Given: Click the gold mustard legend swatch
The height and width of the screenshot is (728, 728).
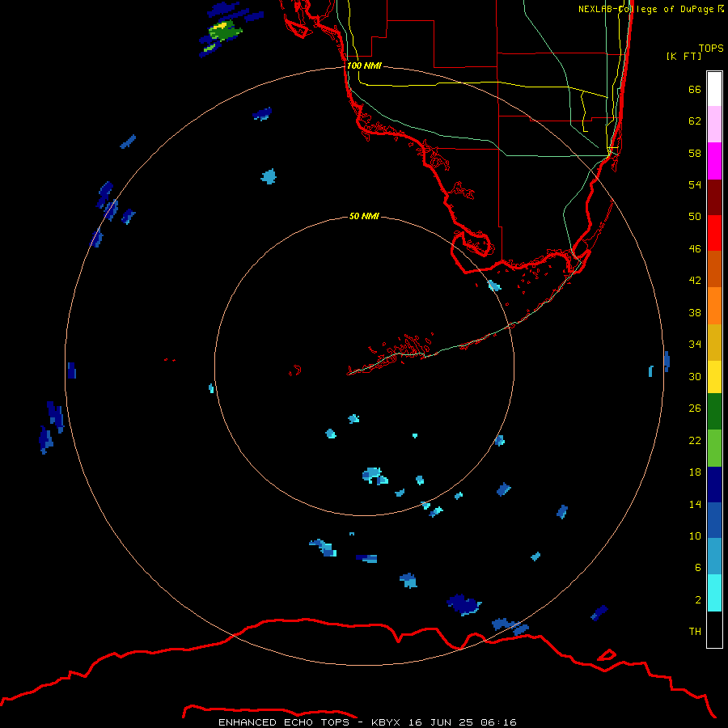Looking at the screenshot, I should coord(714,342).
